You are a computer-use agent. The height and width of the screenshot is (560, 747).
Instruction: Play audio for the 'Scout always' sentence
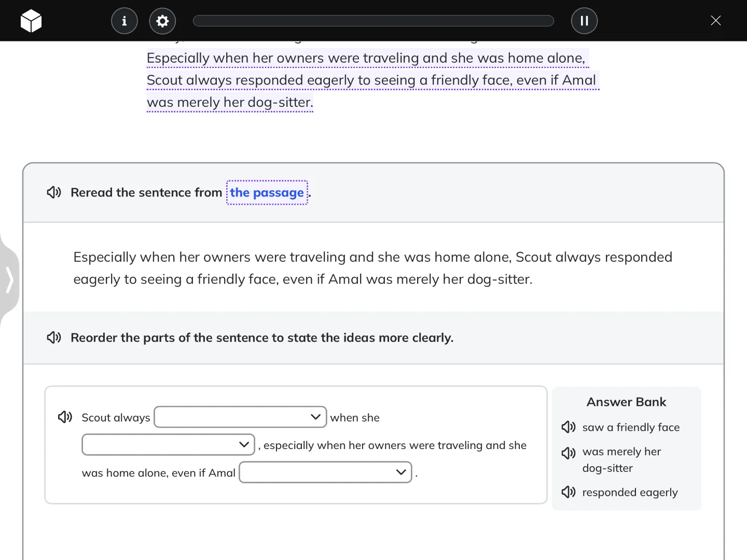(65, 417)
